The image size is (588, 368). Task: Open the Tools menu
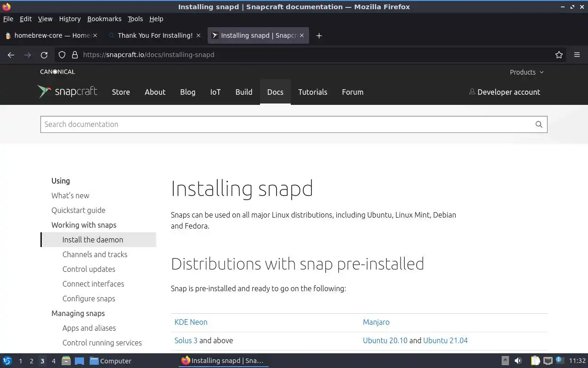coord(135,19)
